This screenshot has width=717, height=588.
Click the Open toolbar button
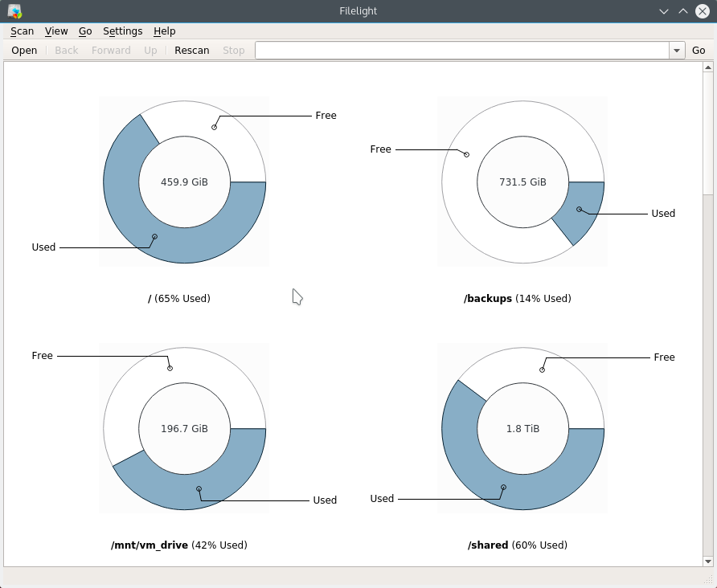pos(24,50)
